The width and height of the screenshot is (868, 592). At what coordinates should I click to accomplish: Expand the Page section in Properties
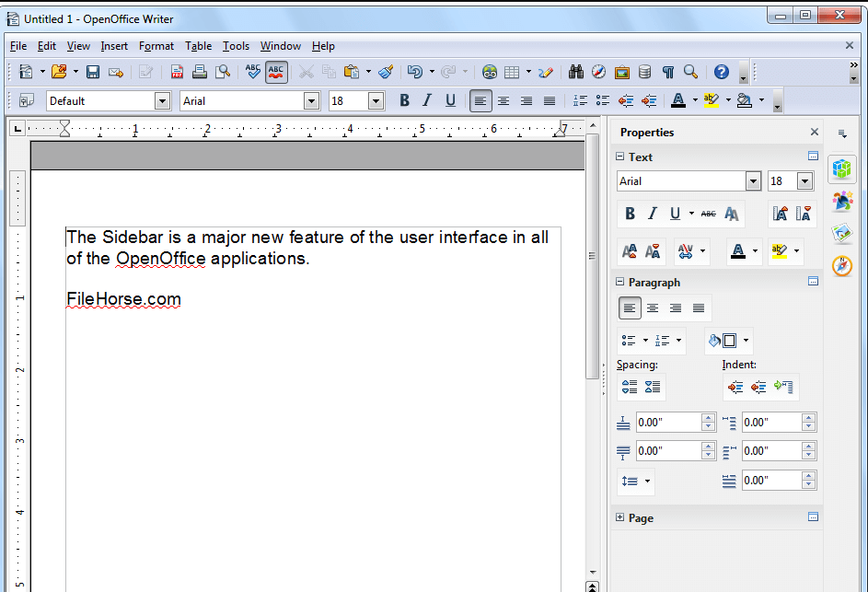(x=620, y=517)
